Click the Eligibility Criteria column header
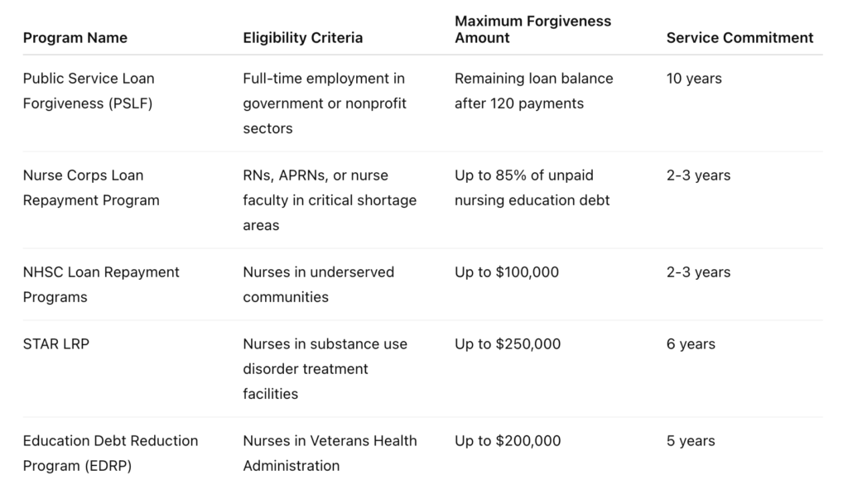Screen dimensions: 848x504 (x=302, y=37)
